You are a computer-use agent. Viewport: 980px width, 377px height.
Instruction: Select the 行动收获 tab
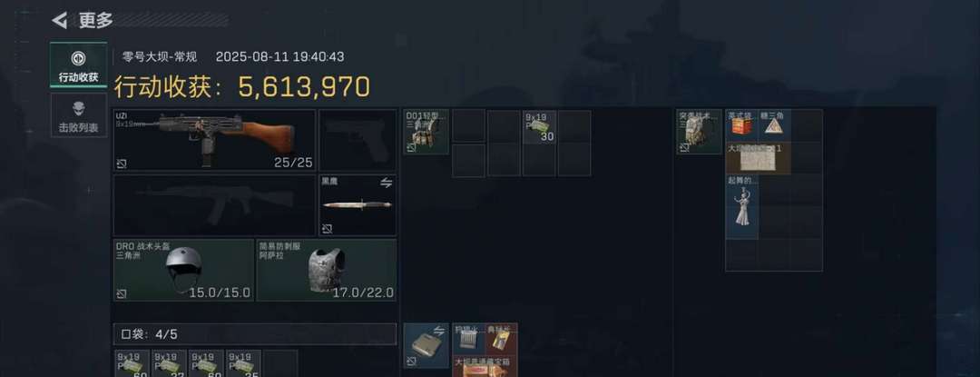point(78,65)
